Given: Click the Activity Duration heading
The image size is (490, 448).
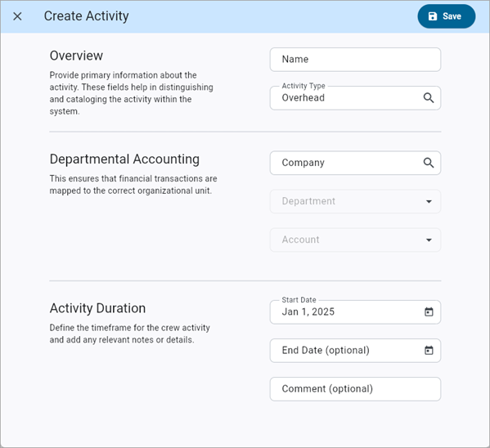Looking at the screenshot, I should pyautogui.click(x=97, y=308).
